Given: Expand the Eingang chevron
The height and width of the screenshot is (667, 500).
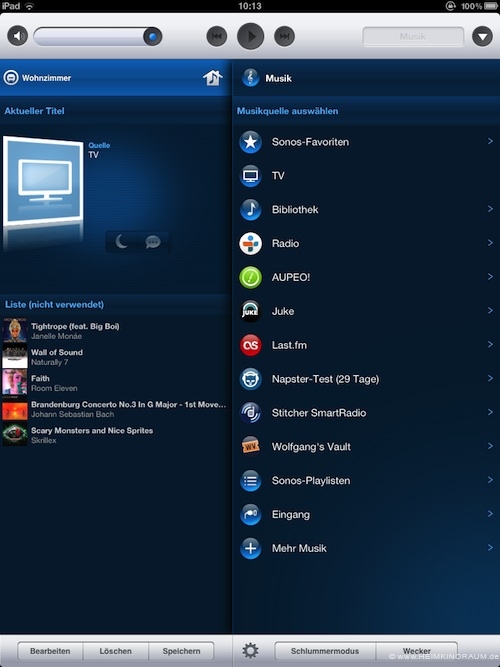Looking at the screenshot, I should 490,513.
